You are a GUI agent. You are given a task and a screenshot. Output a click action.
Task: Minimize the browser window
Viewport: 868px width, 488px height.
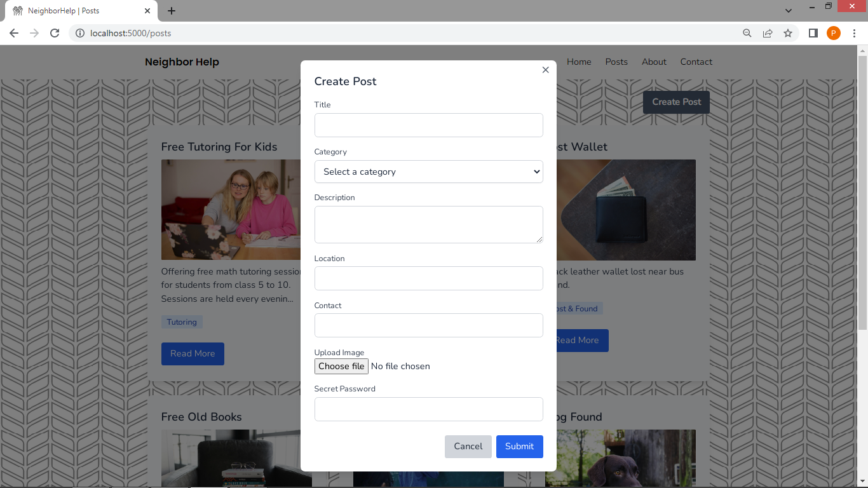pyautogui.click(x=811, y=6)
